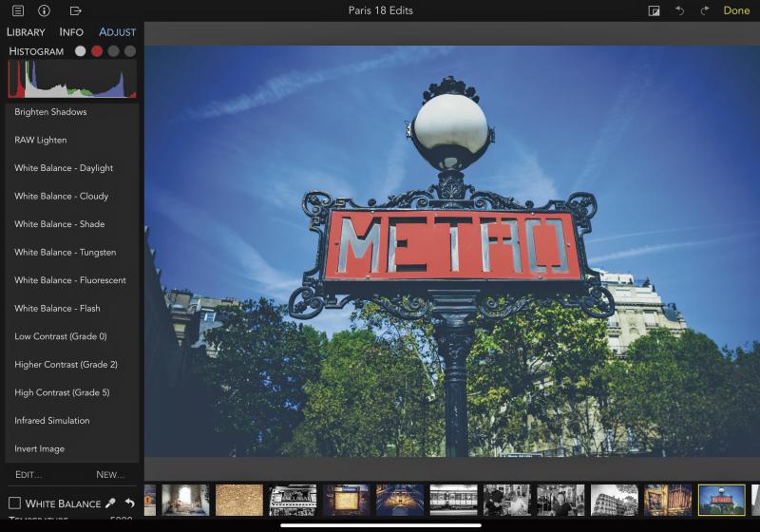Select the bedroom window thumbnail in filmstrip
The height and width of the screenshot is (532, 760).
point(185,500)
